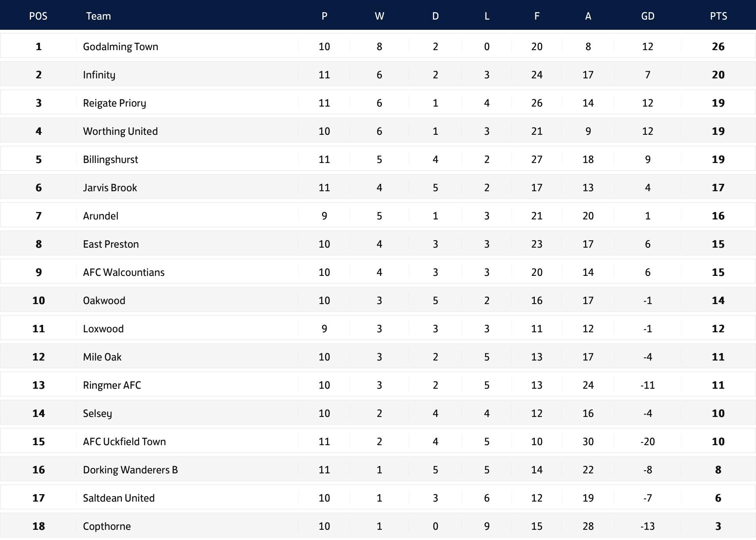Click the POS column header

(38, 16)
